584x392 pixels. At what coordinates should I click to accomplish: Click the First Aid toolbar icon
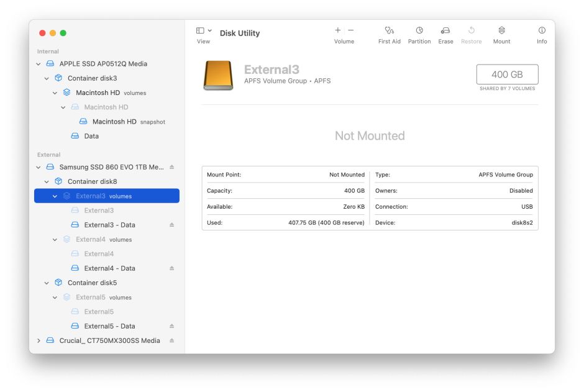389,30
